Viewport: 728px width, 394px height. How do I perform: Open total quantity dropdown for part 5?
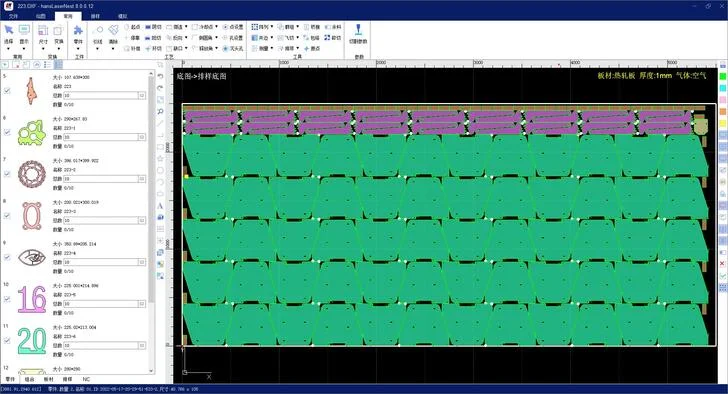tap(142, 95)
